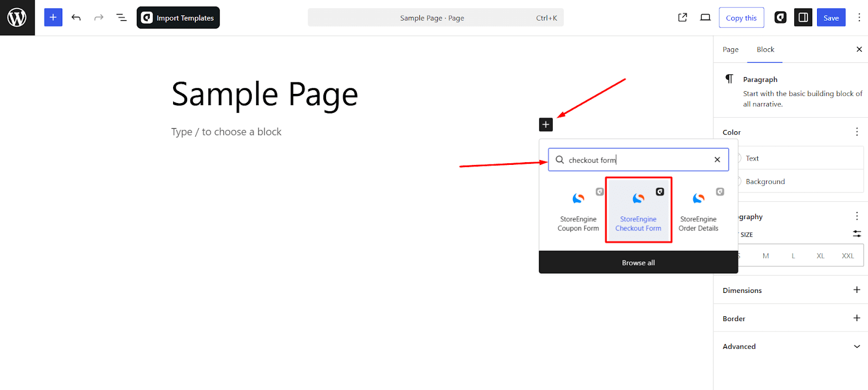Focus the block search field
The width and height of the screenshot is (868, 390).
(x=639, y=159)
